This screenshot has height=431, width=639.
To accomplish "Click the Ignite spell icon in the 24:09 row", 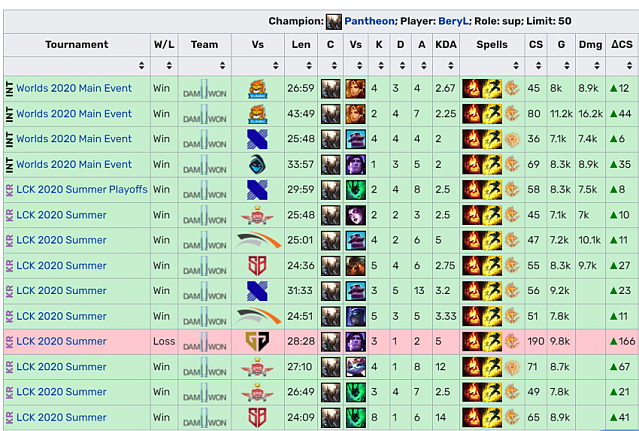I will click(472, 417).
